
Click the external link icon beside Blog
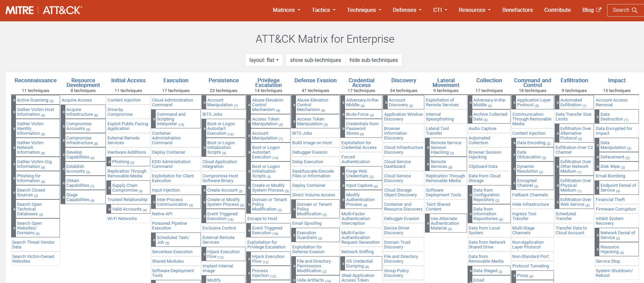click(599, 10)
